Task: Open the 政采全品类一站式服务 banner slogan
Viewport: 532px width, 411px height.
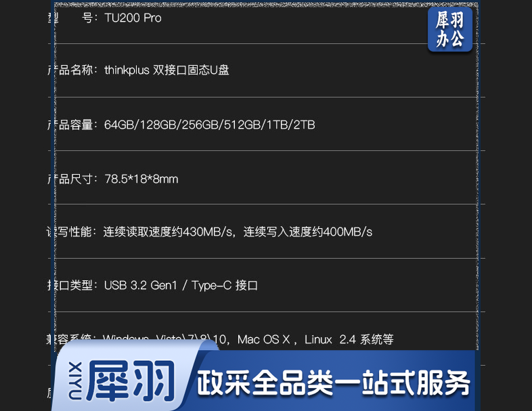Action: [333, 383]
